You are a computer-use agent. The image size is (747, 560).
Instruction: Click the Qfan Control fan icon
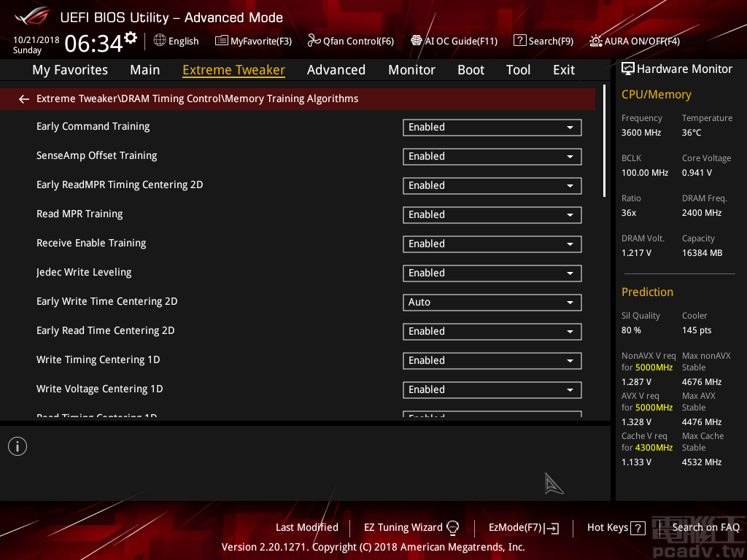314,41
